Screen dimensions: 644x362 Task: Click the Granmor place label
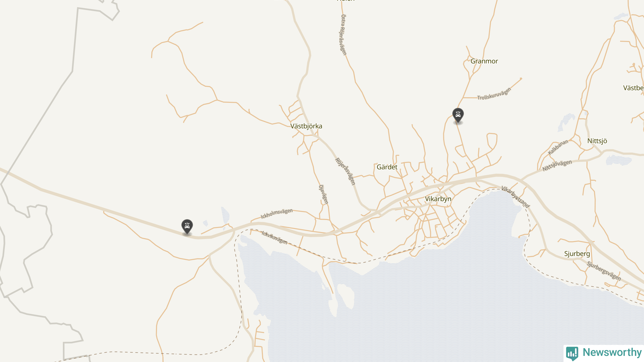(x=484, y=61)
